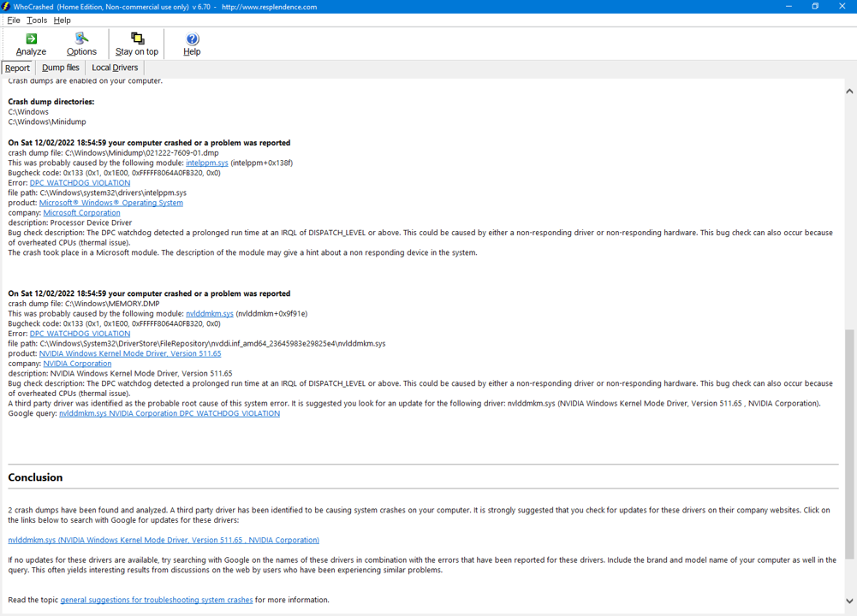Click crash dump file MEMORY.DMP line

coord(84,304)
